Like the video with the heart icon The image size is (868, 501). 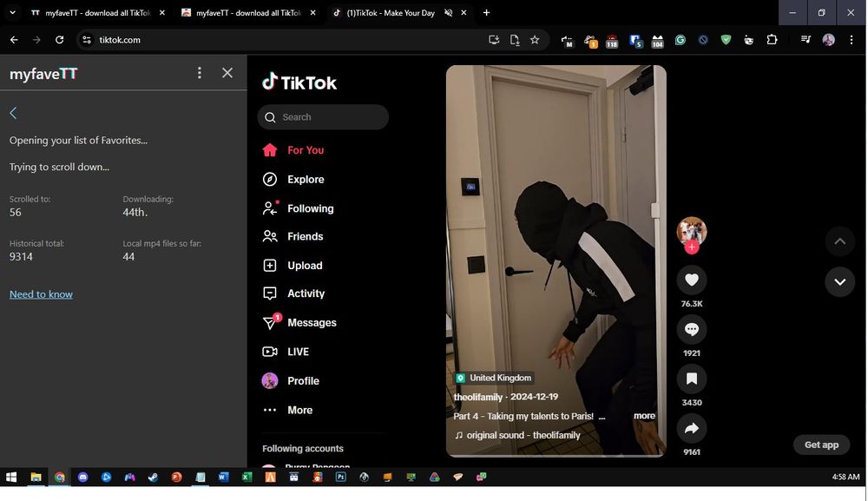(x=692, y=280)
